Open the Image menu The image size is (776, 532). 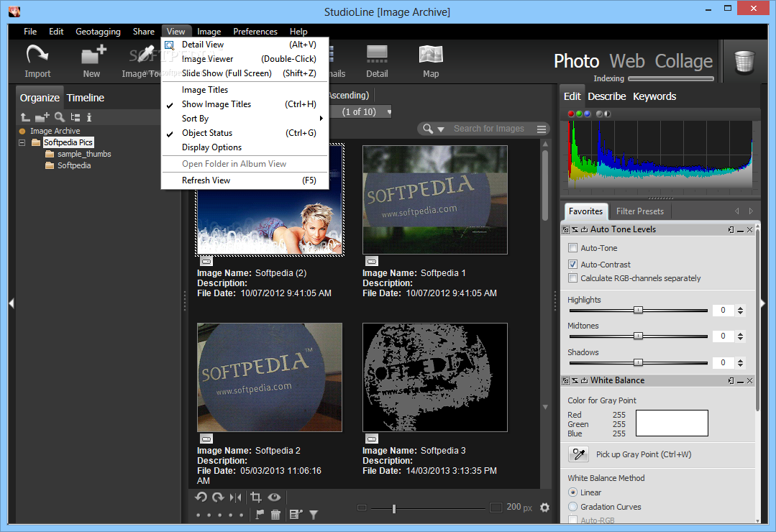click(209, 31)
